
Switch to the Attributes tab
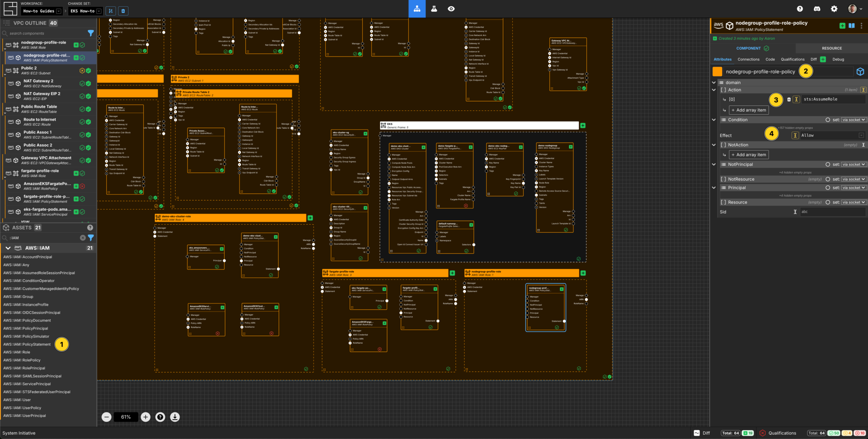point(722,59)
